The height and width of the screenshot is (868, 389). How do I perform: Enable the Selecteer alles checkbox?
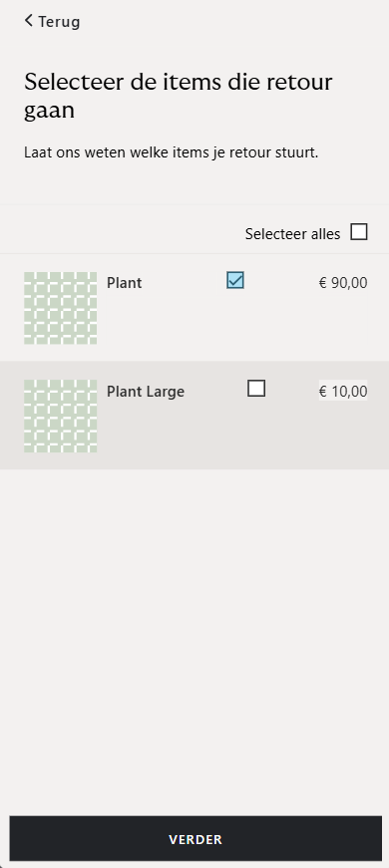pyautogui.click(x=359, y=232)
